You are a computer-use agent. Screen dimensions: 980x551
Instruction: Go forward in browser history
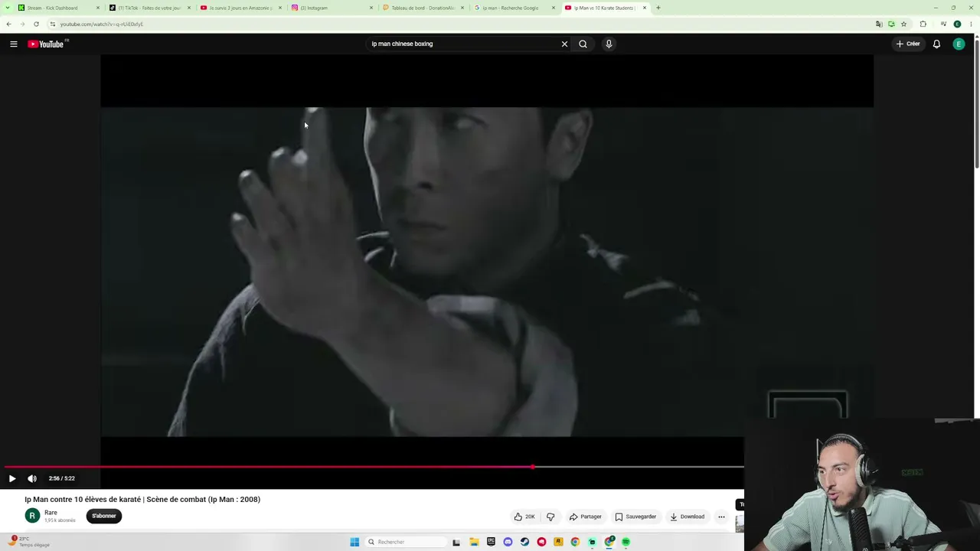pyautogui.click(x=22, y=24)
